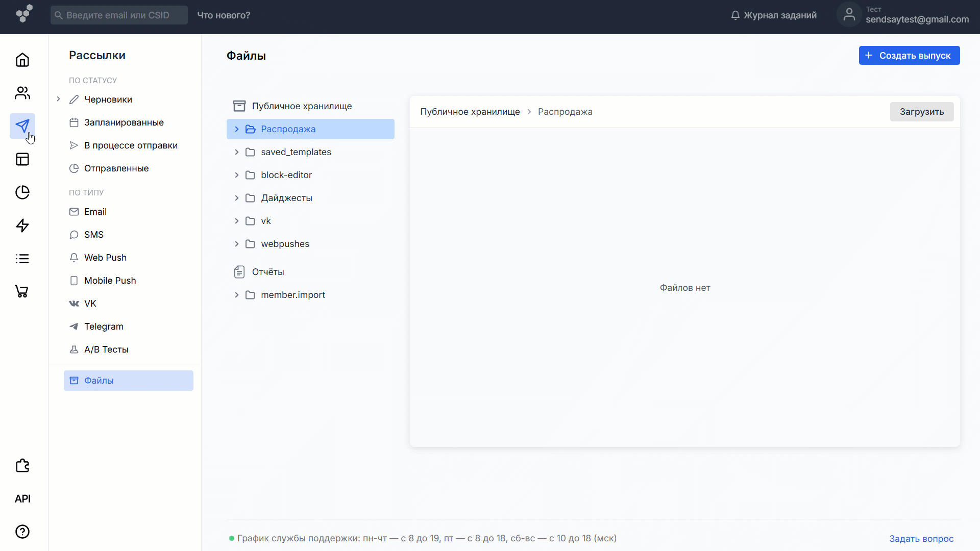Open the contacts people icon

(22, 93)
